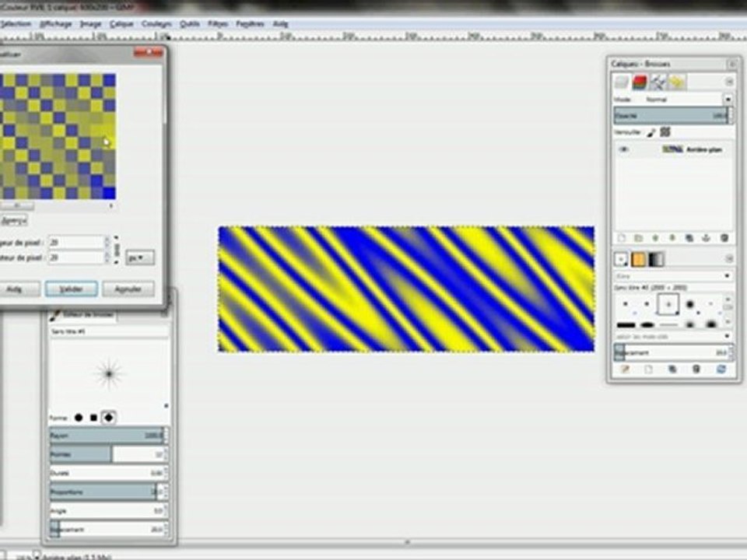Click the pixel height input field

[76, 257]
